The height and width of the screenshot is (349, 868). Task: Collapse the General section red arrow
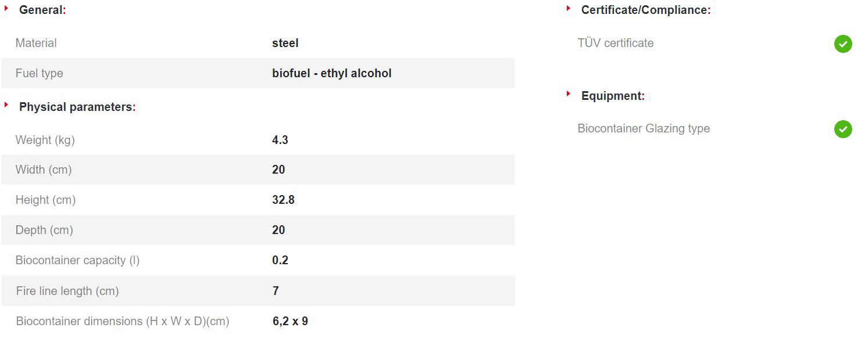pyautogui.click(x=6, y=9)
